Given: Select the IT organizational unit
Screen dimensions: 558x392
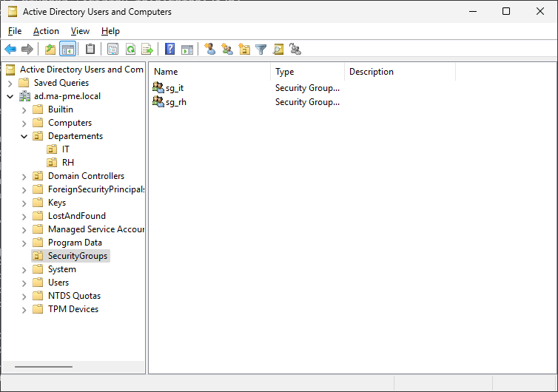Looking at the screenshot, I should click(x=65, y=149).
